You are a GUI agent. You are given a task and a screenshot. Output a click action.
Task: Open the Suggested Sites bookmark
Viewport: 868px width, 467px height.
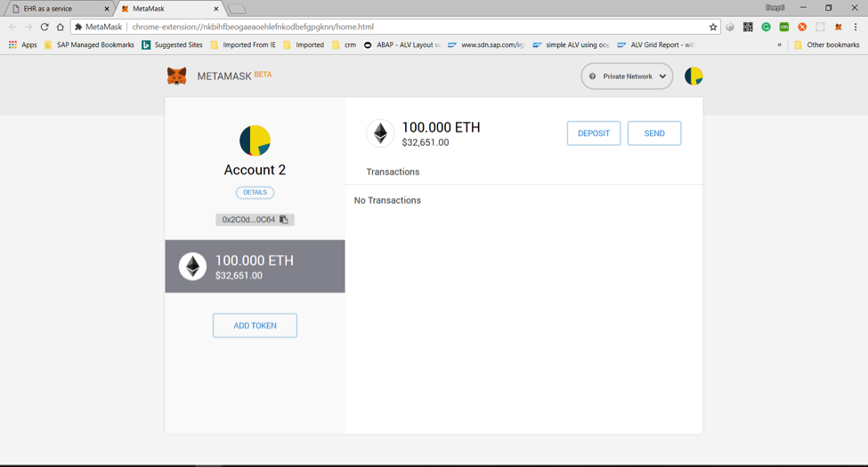tap(172, 44)
